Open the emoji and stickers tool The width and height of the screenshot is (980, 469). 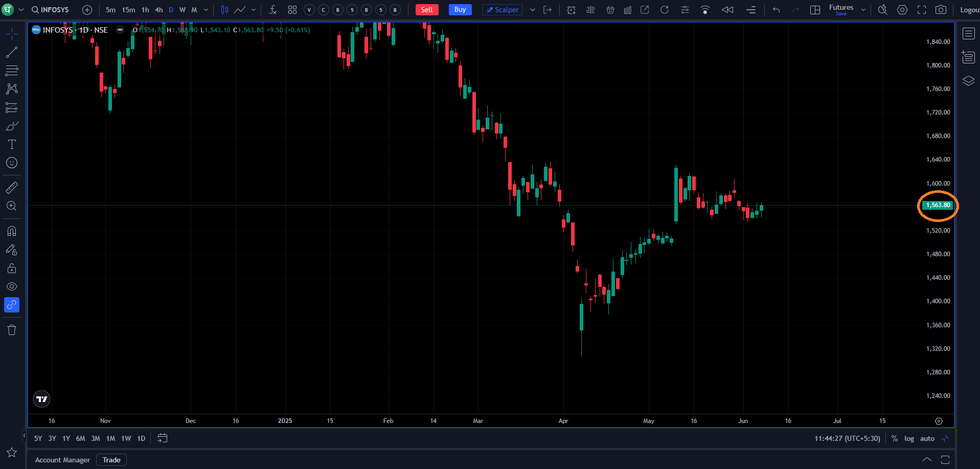point(12,163)
